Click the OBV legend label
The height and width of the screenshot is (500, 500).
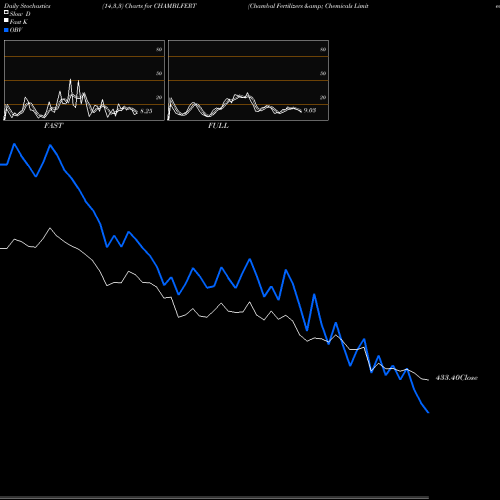tap(16, 30)
